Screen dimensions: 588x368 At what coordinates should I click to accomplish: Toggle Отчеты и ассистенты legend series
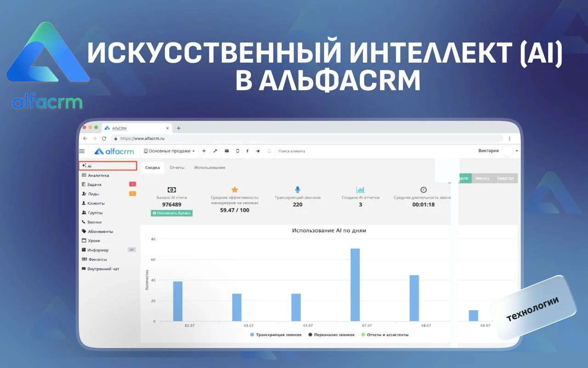tap(384, 335)
